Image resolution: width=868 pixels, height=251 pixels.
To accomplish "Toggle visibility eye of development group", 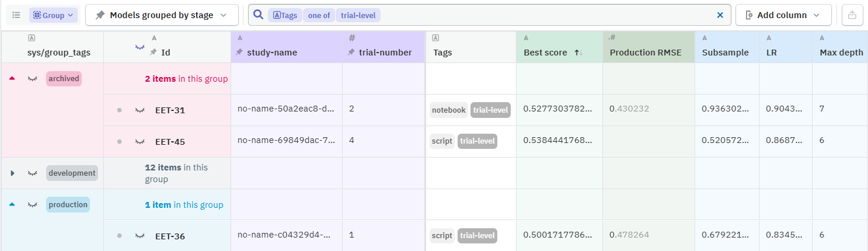I will (x=33, y=173).
